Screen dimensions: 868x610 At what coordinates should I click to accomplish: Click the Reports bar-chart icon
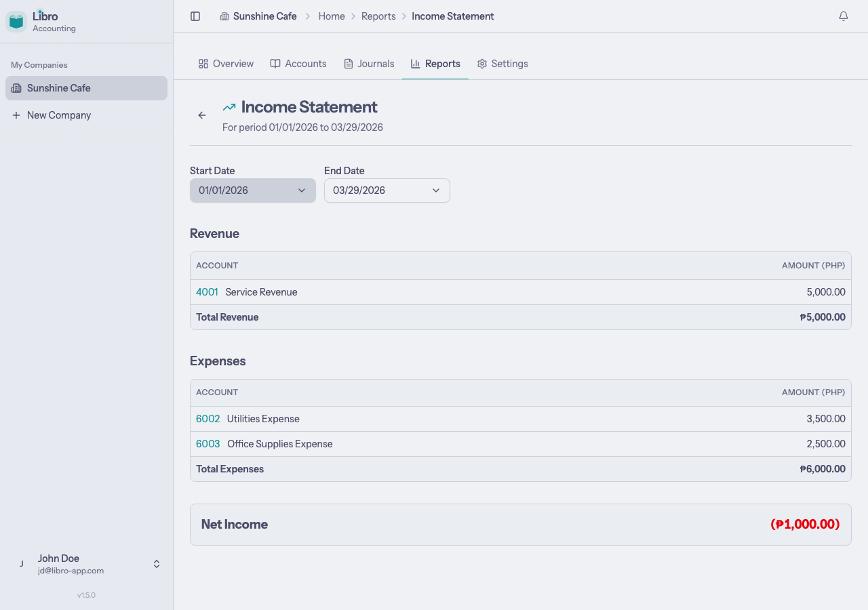point(415,63)
